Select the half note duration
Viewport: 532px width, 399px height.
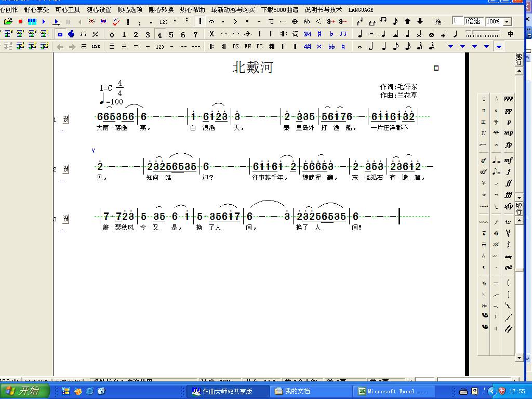click(x=371, y=46)
